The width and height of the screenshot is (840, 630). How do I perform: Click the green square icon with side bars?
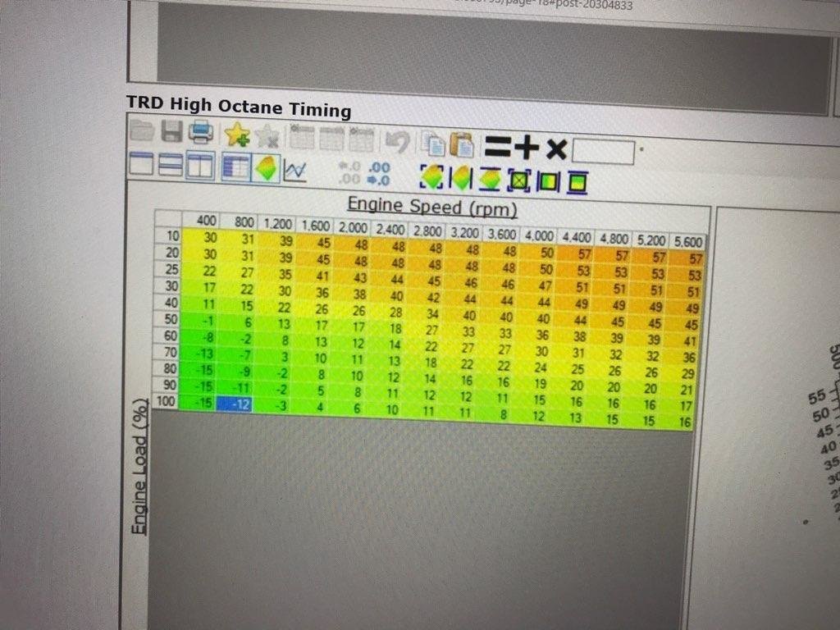(x=548, y=182)
